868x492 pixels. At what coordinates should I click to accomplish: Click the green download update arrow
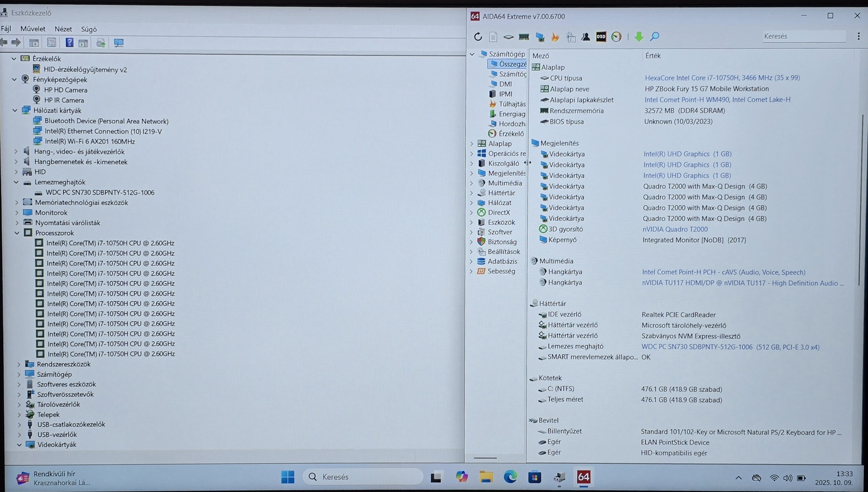639,37
